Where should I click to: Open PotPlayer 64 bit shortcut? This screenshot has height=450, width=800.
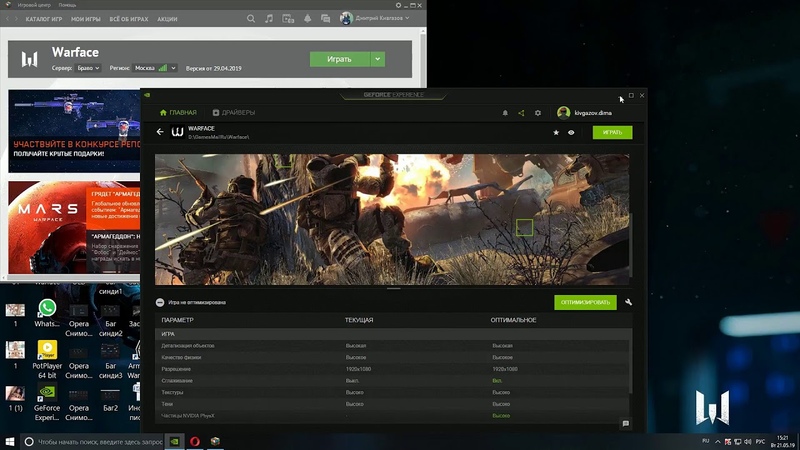tap(47, 359)
